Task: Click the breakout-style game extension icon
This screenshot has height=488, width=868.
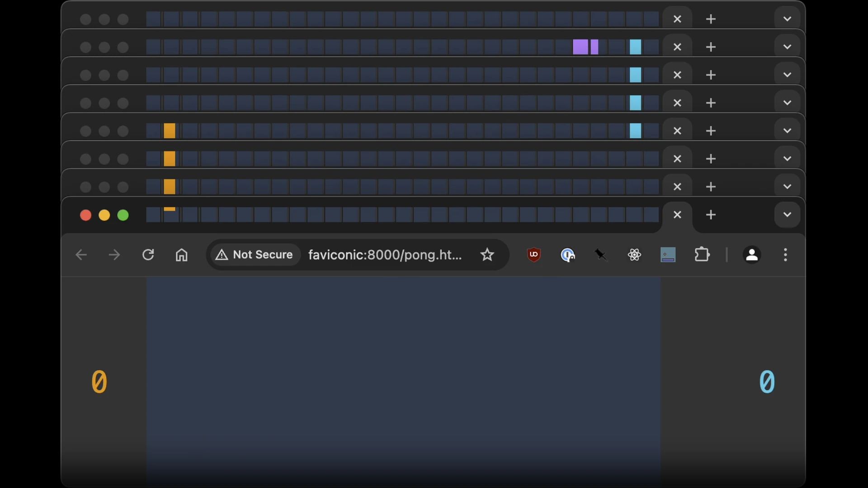Action: [x=668, y=255]
